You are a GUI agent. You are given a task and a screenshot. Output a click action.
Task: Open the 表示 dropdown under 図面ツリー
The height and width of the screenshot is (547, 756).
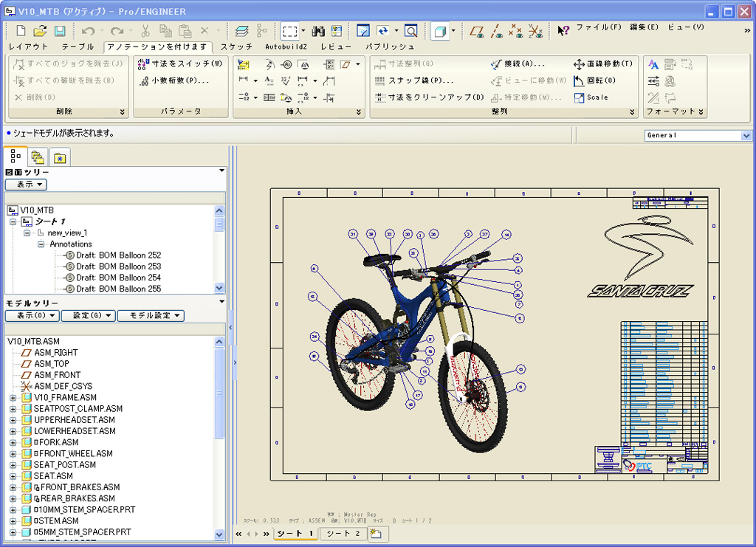[x=26, y=185]
